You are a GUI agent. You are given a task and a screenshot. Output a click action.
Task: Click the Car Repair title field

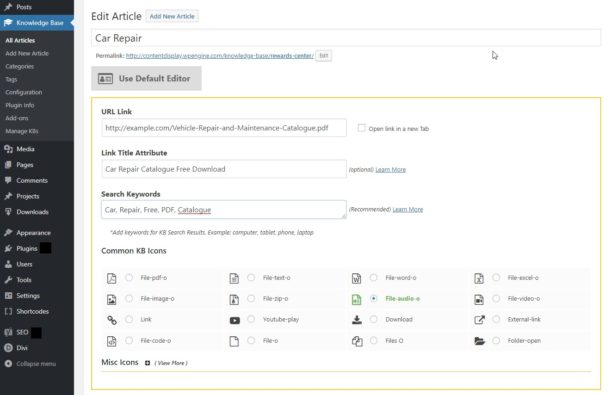346,38
